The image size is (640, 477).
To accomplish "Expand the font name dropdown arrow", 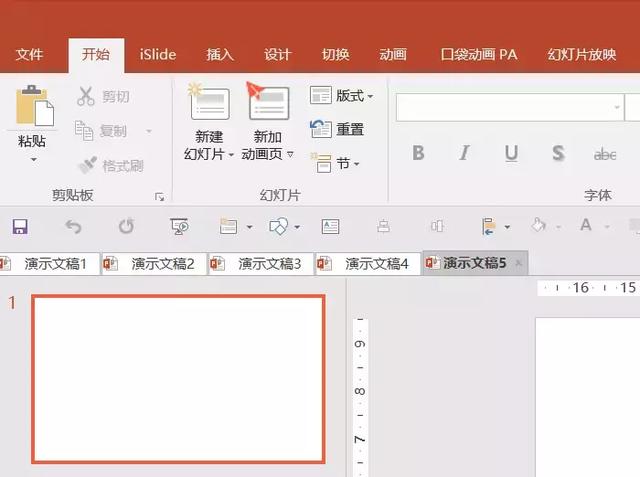I will [617, 107].
